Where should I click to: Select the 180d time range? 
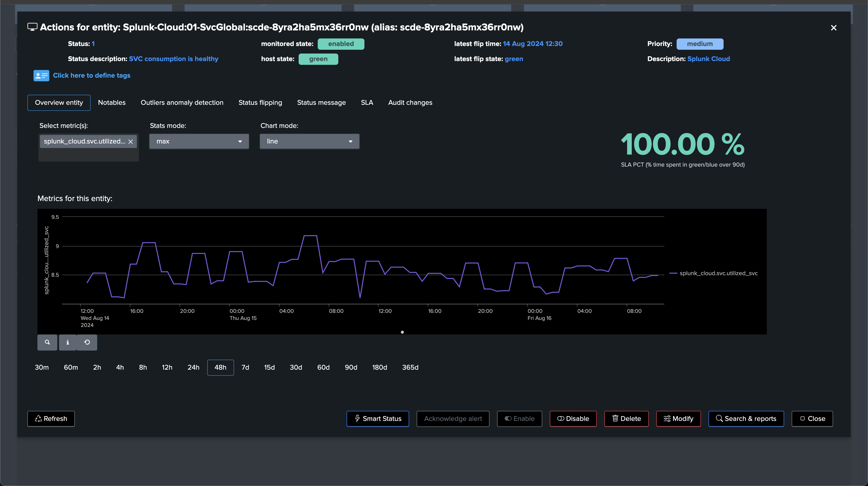pyautogui.click(x=379, y=367)
